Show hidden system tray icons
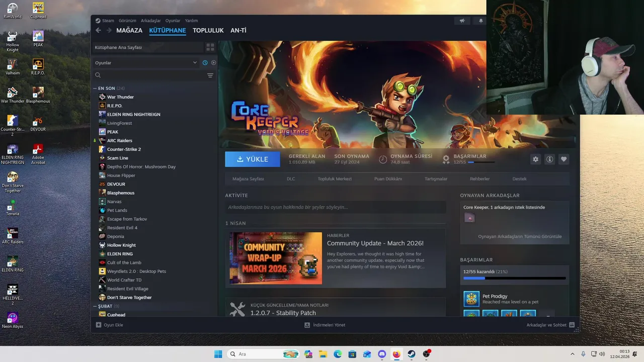 coord(572,354)
